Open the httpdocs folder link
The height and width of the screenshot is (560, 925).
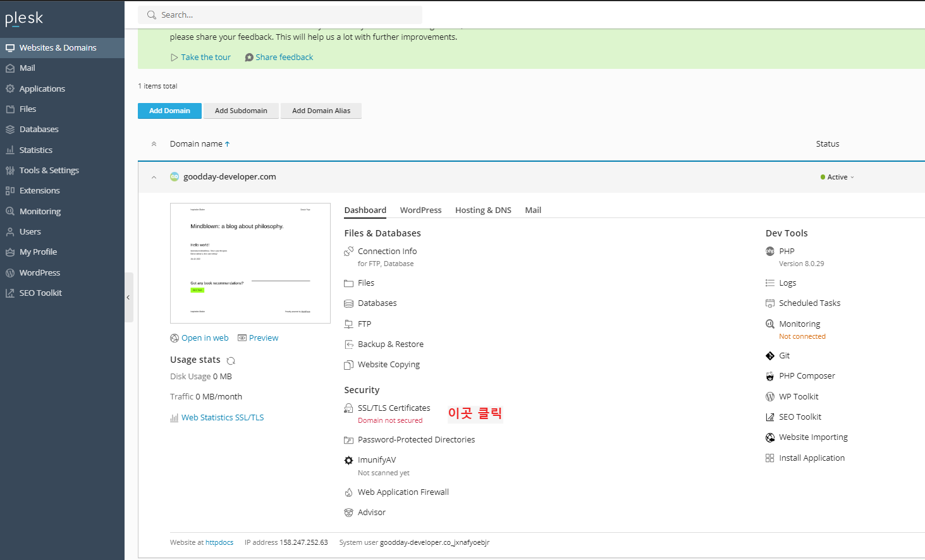(219, 542)
